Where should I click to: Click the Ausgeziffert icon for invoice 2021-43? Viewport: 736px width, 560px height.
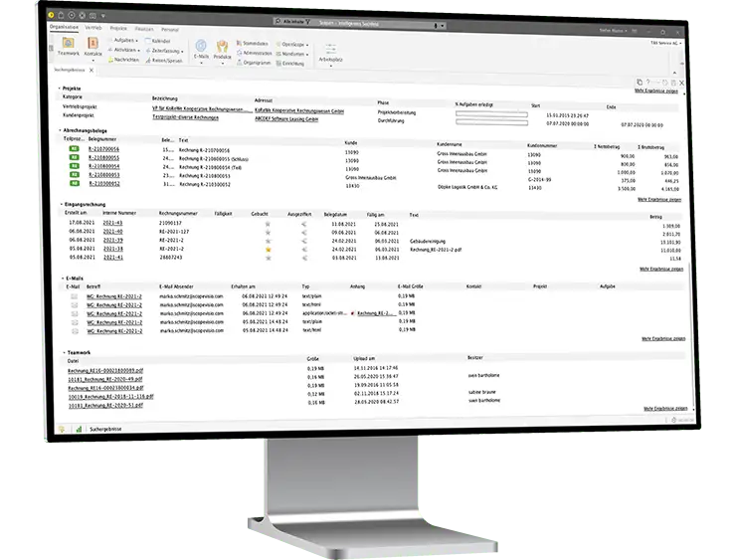pos(304,225)
